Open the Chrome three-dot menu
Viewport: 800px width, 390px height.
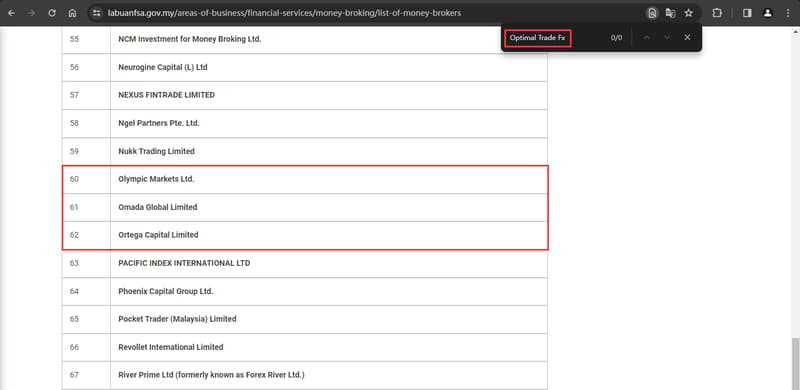[788, 13]
